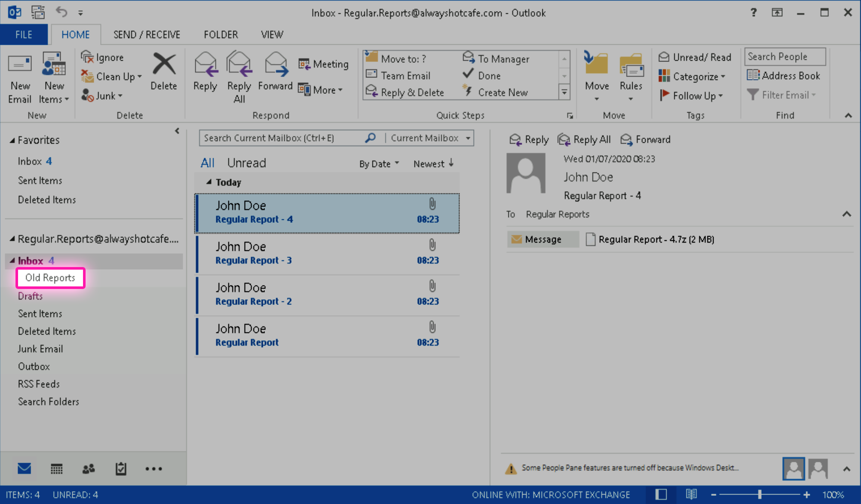Open the By Date sort dropdown

pyautogui.click(x=378, y=163)
